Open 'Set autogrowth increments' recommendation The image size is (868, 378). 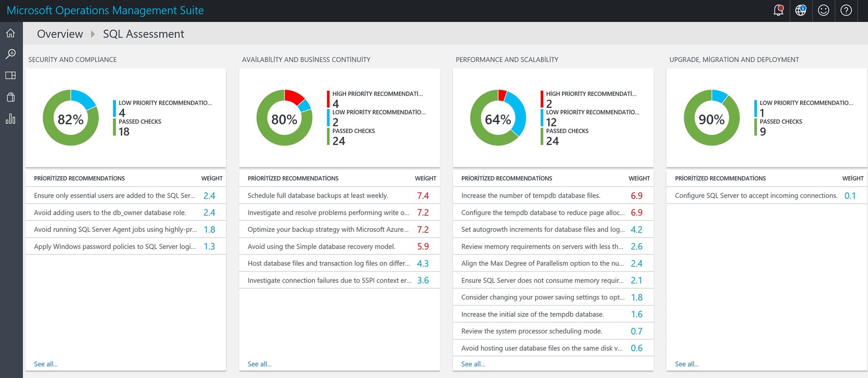pyautogui.click(x=553, y=229)
